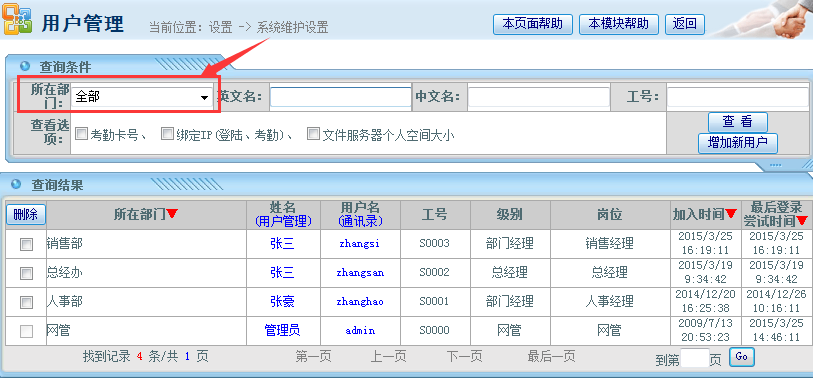Open the 本页面帮助 help button

tap(533, 24)
